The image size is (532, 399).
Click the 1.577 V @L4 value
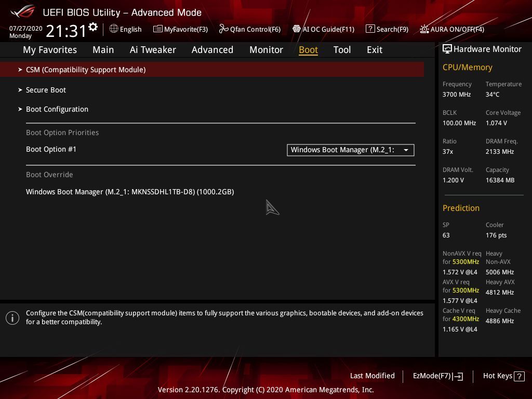[460, 301]
